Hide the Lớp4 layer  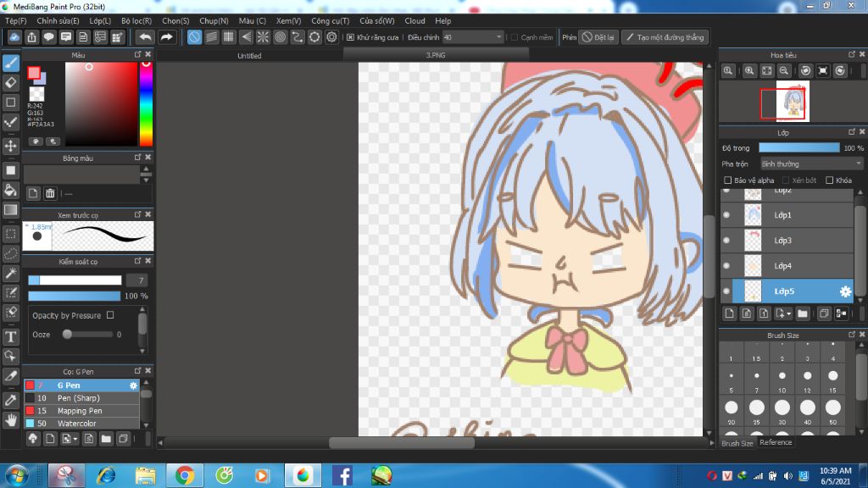(x=726, y=265)
